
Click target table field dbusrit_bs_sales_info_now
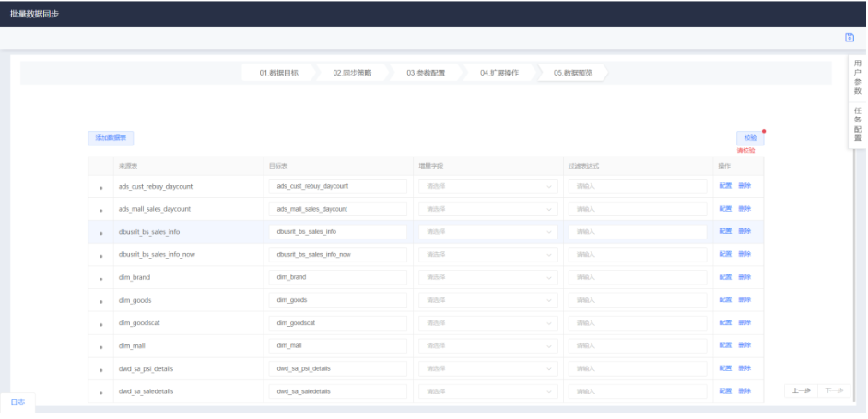[337, 254]
